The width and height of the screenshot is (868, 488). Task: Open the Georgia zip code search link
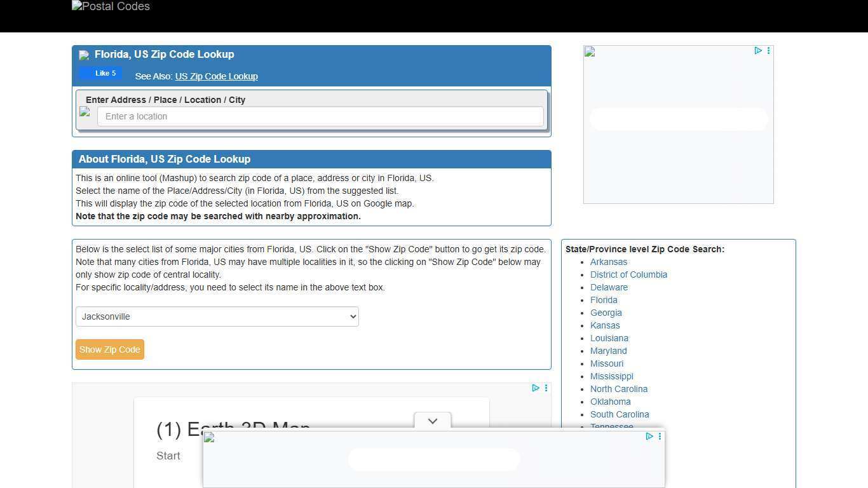point(606,313)
